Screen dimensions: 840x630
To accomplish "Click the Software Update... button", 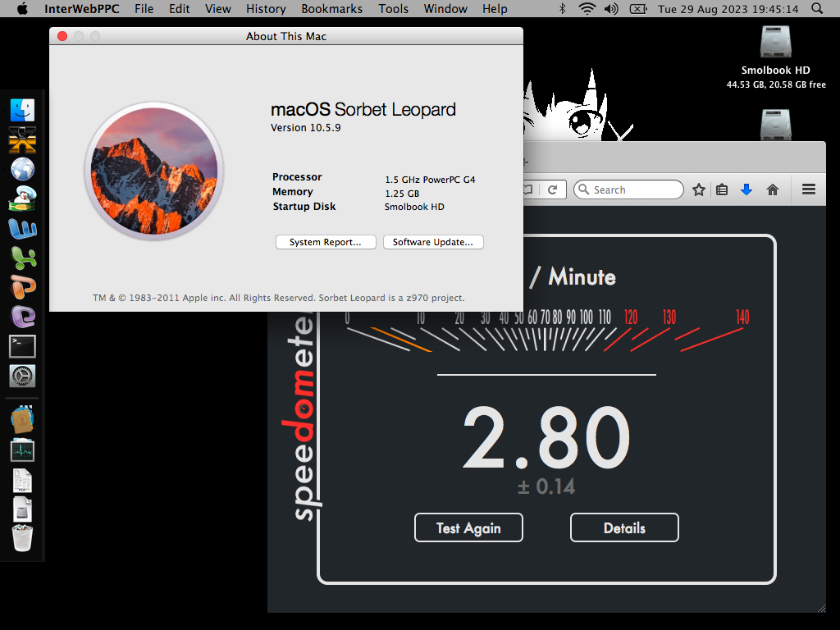I will pos(433,242).
